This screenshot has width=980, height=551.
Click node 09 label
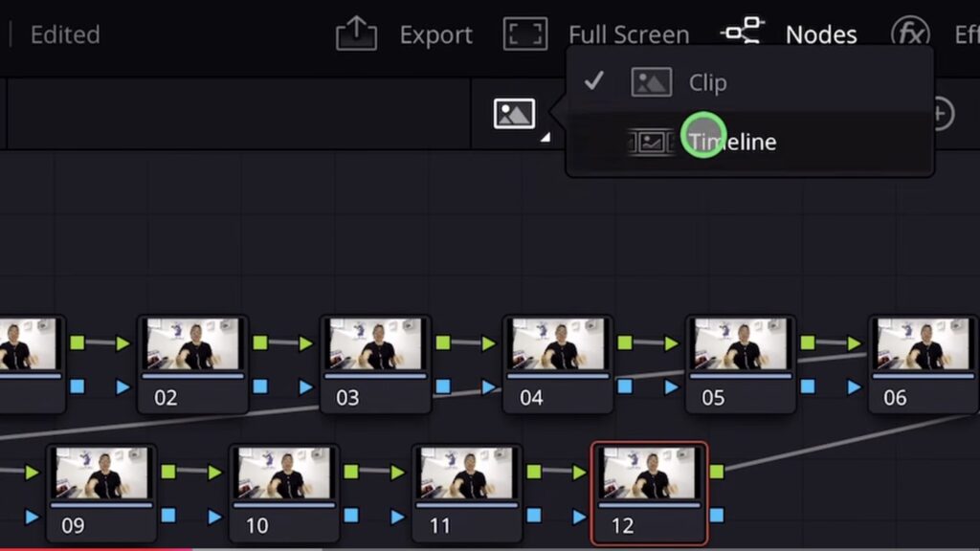[x=74, y=525]
